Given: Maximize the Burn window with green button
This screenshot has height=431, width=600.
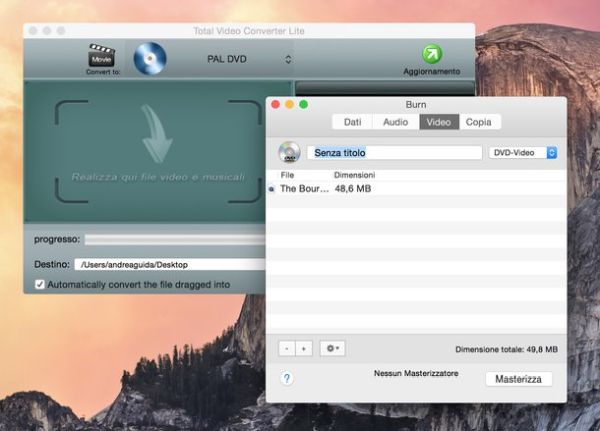Looking at the screenshot, I should coord(303,104).
